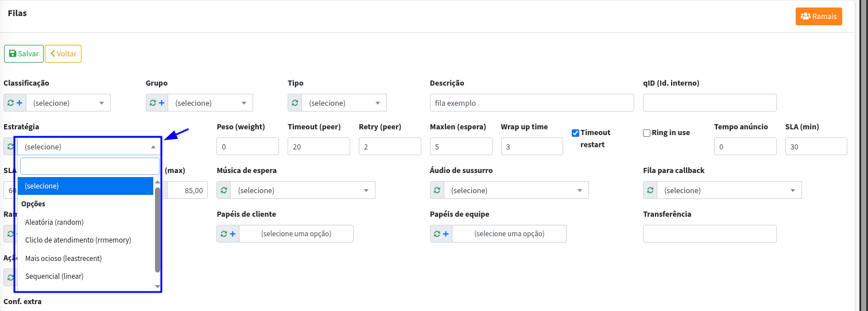Click the refresh icon beside Grupo dropdown

[x=153, y=103]
